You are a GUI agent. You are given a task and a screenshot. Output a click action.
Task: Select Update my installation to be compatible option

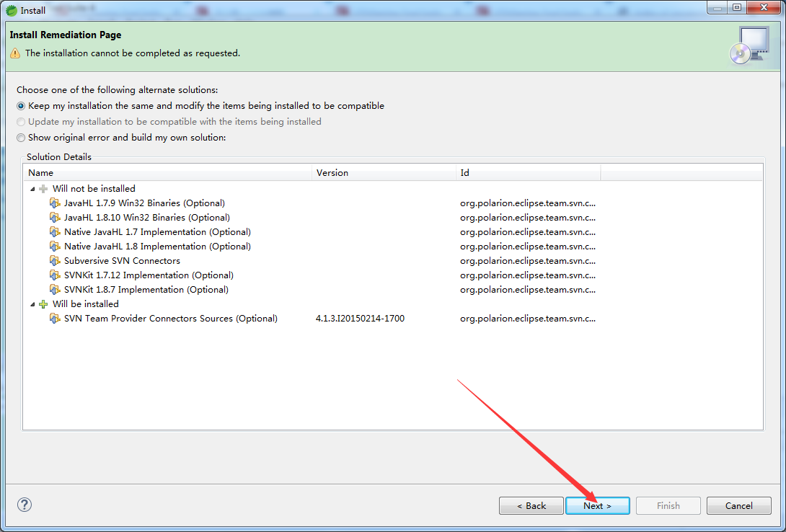(21, 122)
